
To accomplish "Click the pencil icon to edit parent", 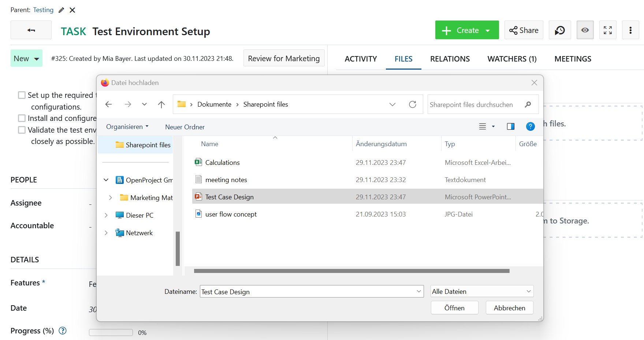I will coord(61,10).
